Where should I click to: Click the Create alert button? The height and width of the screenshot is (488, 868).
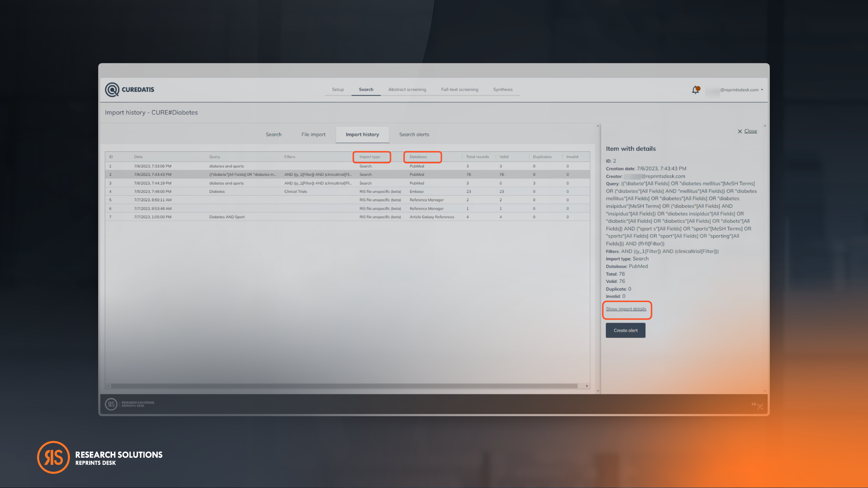point(625,330)
